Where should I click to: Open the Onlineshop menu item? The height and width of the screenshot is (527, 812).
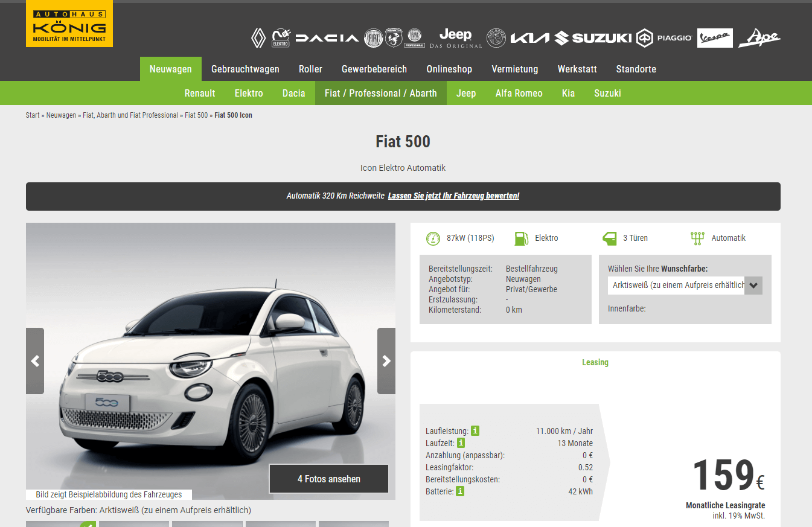pos(449,69)
